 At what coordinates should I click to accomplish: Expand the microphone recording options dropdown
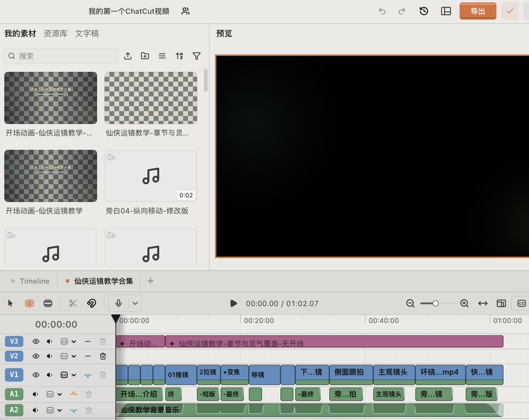pyautogui.click(x=135, y=303)
